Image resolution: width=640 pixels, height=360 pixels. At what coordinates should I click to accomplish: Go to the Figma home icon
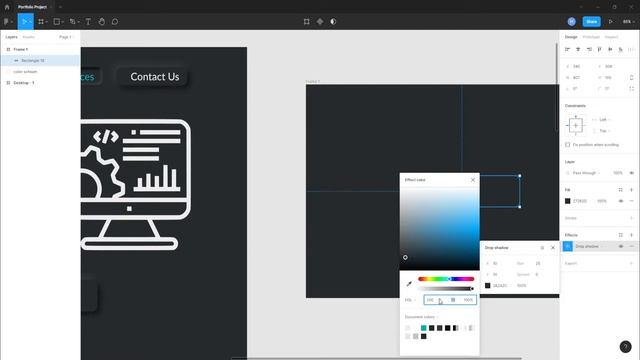(7, 7)
